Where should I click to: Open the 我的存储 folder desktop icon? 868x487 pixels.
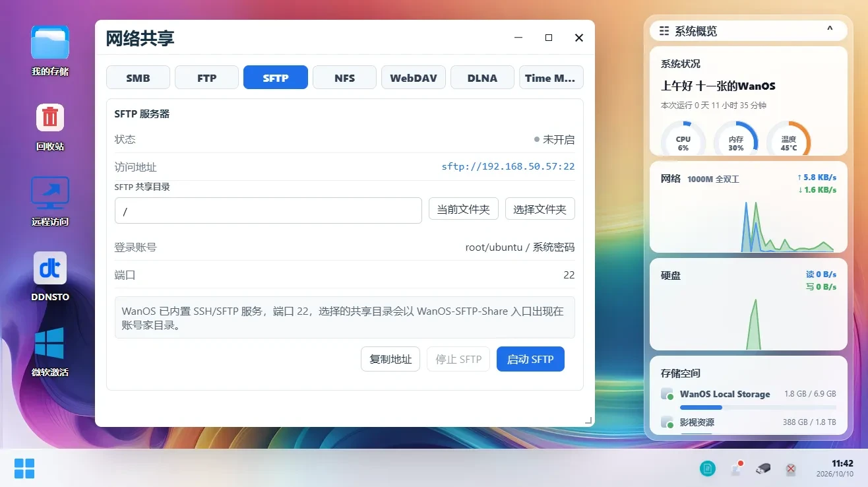coord(50,42)
